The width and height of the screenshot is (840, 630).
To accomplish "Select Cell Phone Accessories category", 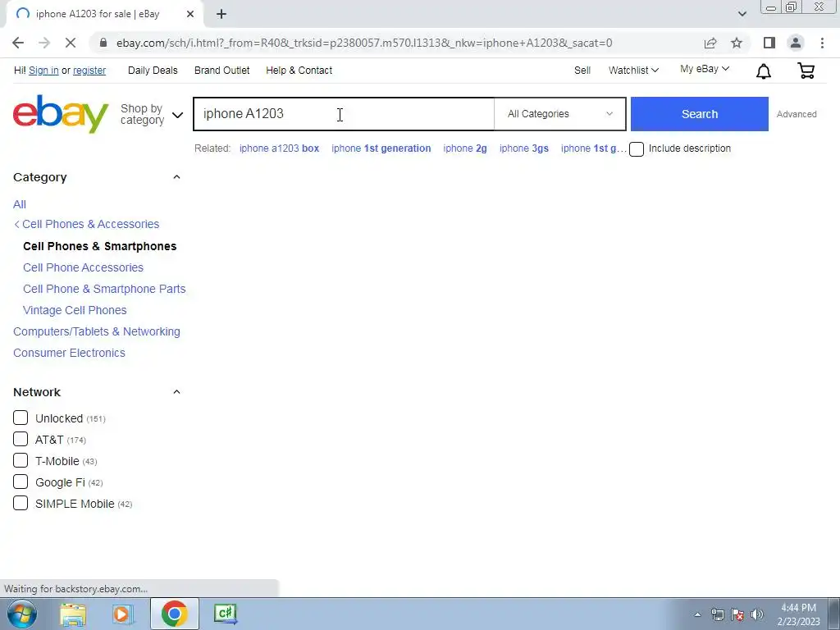I will pyautogui.click(x=83, y=267).
